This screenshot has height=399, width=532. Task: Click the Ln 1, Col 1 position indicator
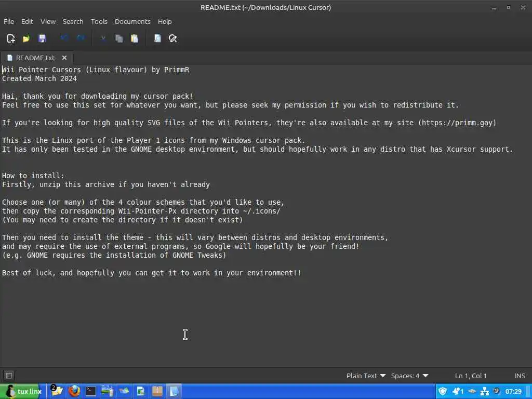point(471,376)
